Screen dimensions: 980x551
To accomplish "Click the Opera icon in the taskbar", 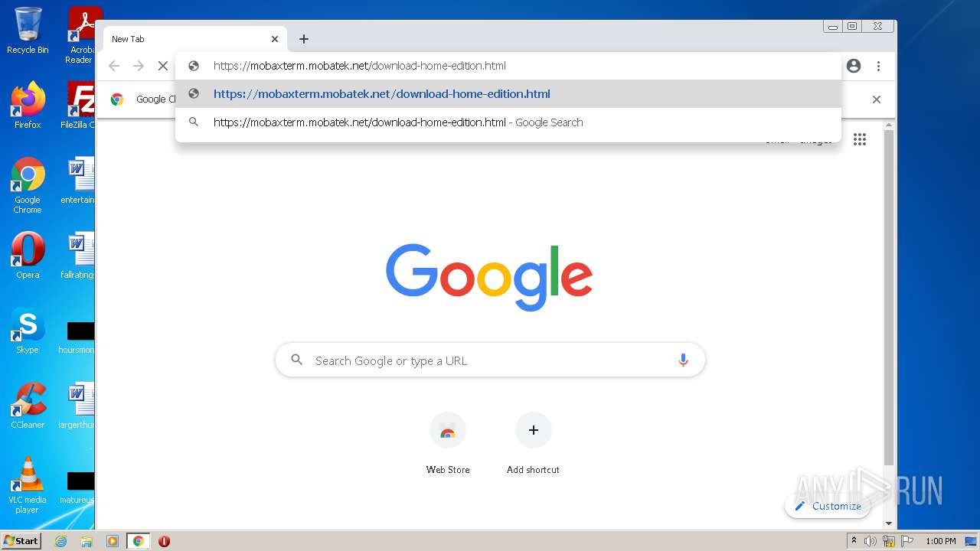I will [x=164, y=541].
